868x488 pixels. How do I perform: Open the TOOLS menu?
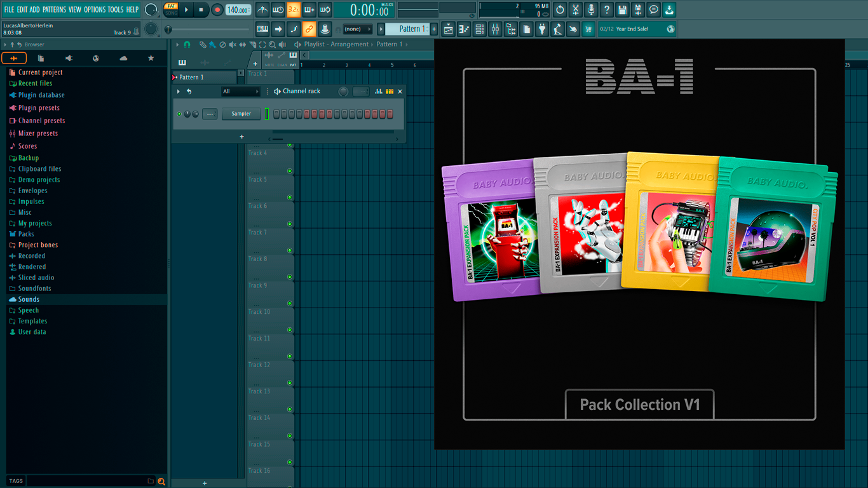(116, 10)
